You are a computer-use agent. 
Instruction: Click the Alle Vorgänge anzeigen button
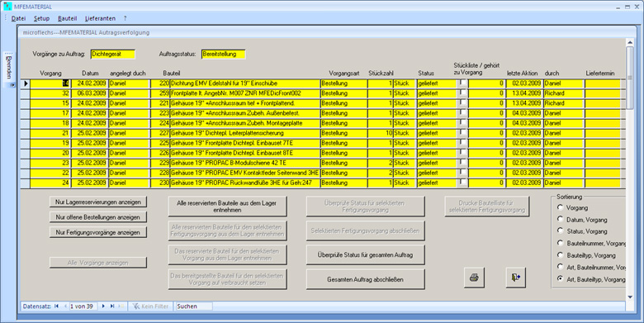click(x=98, y=263)
